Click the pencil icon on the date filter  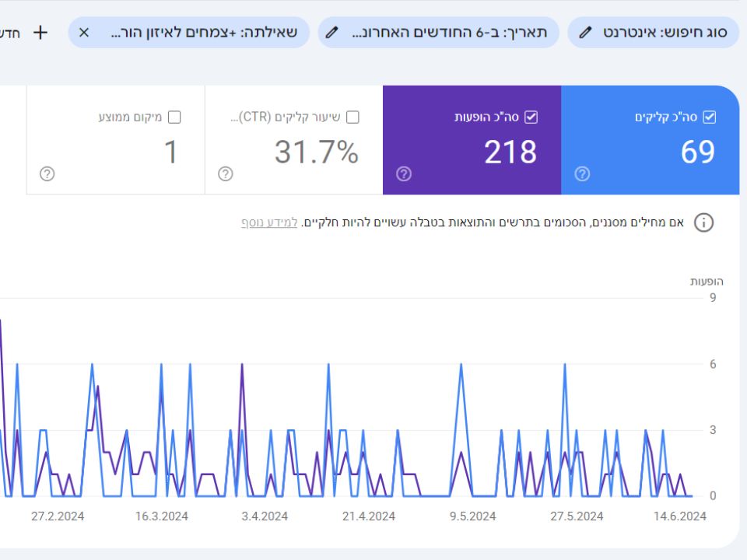tap(332, 33)
